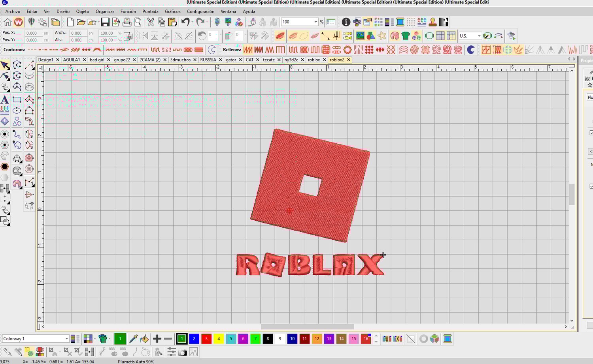Open the zoom percentage dropdown

pos(315,22)
